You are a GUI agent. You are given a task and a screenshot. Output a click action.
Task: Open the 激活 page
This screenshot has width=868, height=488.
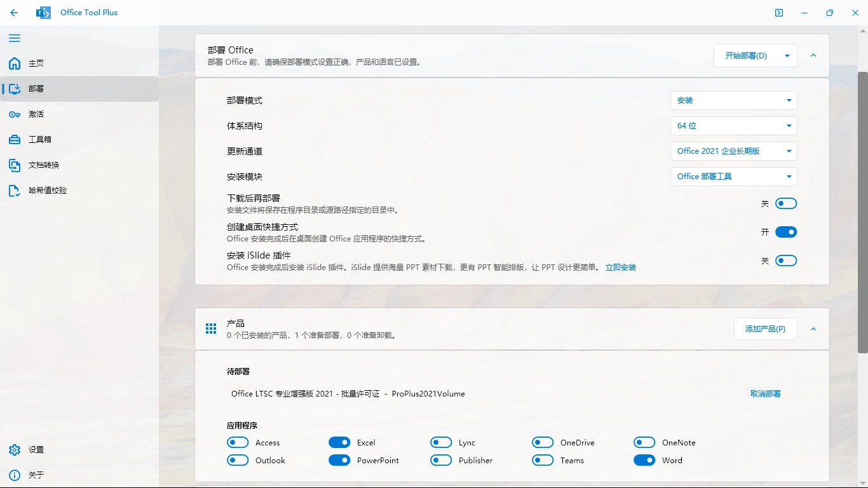(x=79, y=114)
